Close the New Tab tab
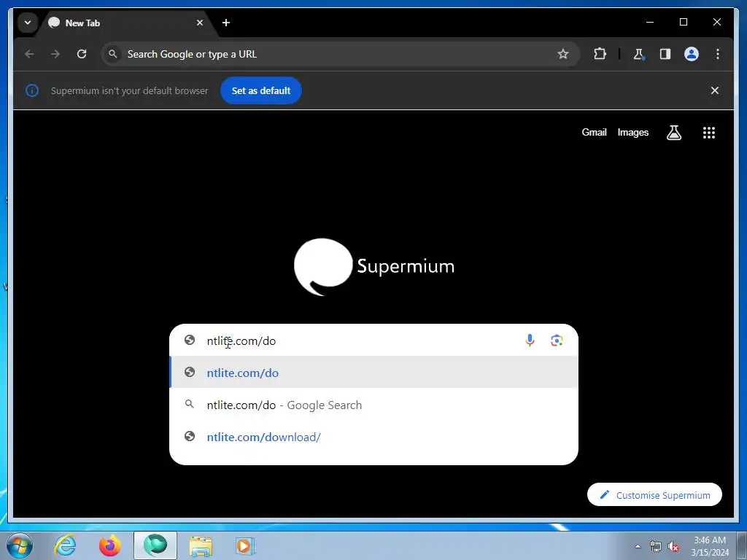The image size is (747, 560). [200, 23]
